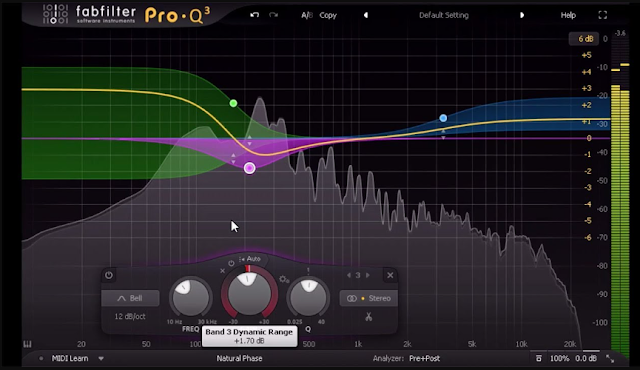
Task: Select the purple bell band 3 dot
Action: (249, 168)
